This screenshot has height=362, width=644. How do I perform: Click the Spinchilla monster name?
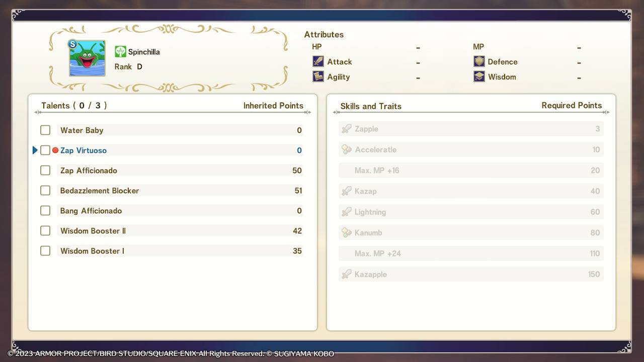click(x=144, y=52)
